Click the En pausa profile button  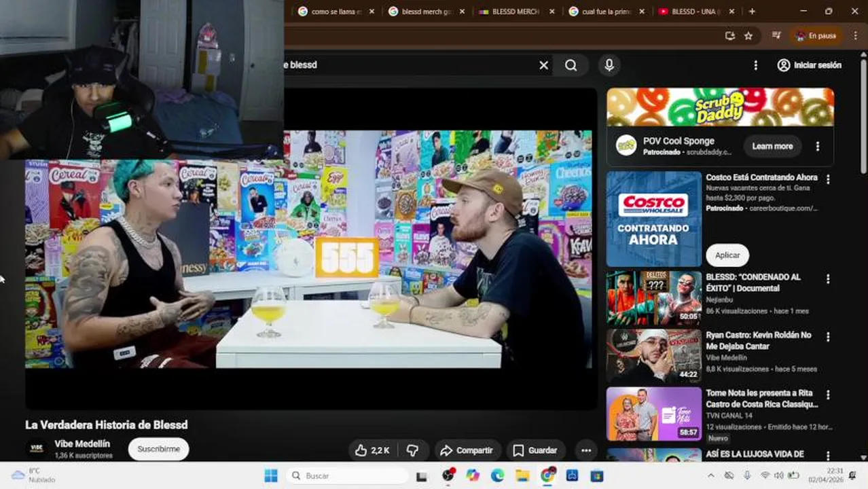pyautogui.click(x=816, y=36)
